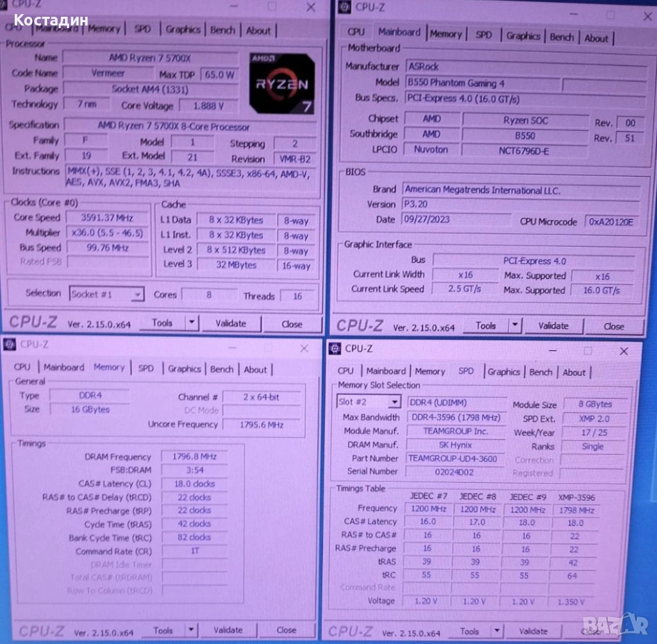Open About tab in the SPD window
The height and width of the screenshot is (644, 657).
pyautogui.click(x=574, y=373)
